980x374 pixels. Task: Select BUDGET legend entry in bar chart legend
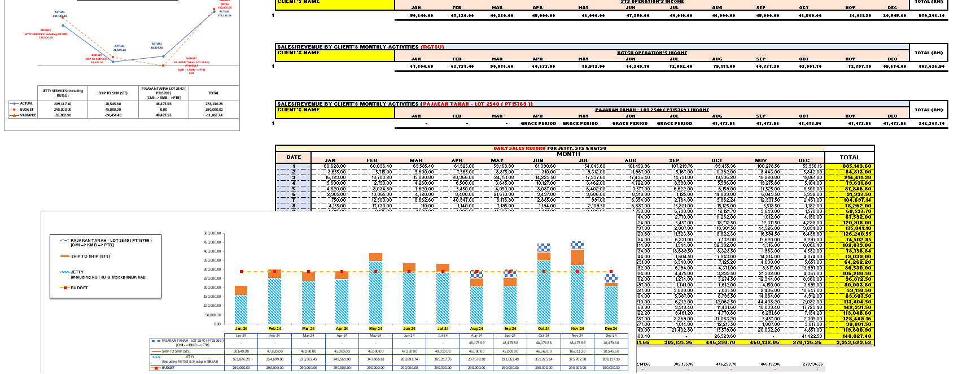tap(74, 288)
